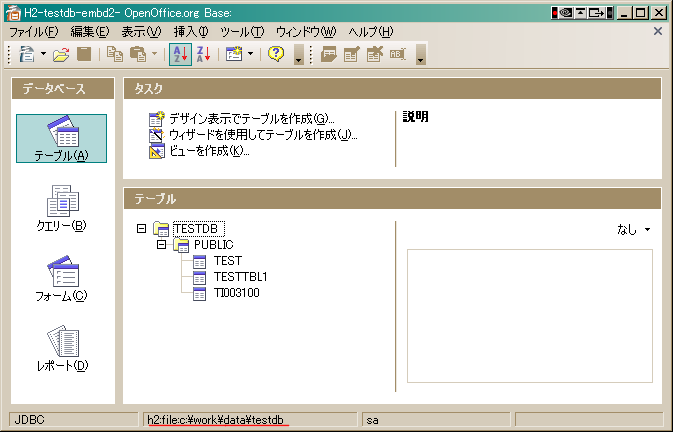673x432 pixels.
Task: Click the new Form toolbar icon
Action: pyautogui.click(x=234, y=54)
